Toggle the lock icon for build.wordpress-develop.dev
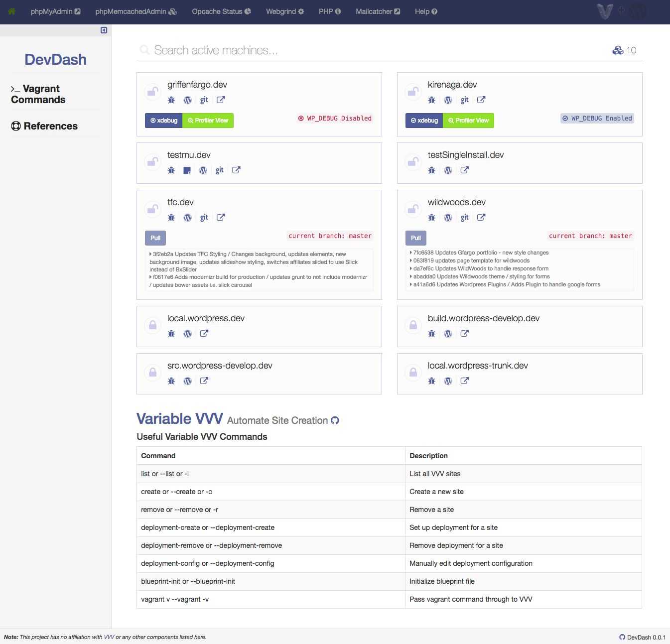Screen dimensions: 670x644 point(413,325)
